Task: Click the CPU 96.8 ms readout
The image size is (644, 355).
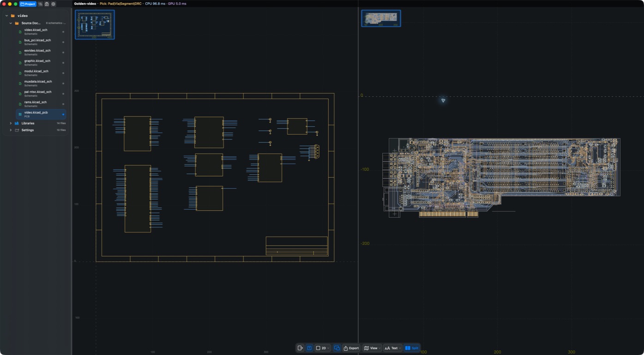Action: coord(155,4)
